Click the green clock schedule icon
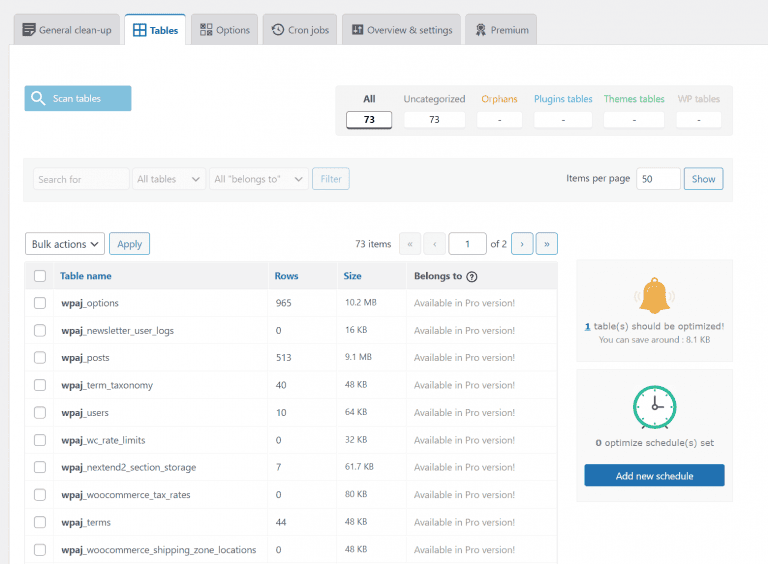 pos(654,407)
